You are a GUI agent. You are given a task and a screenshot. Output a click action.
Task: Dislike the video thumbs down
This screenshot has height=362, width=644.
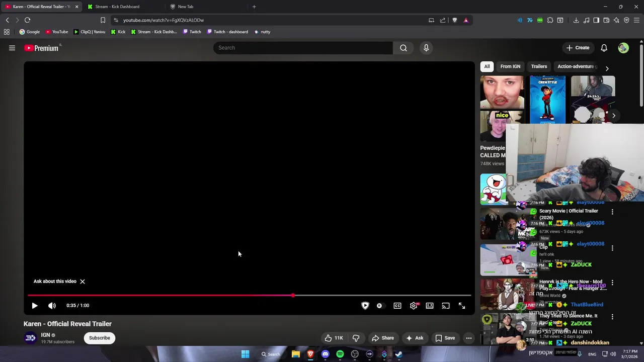(356, 338)
